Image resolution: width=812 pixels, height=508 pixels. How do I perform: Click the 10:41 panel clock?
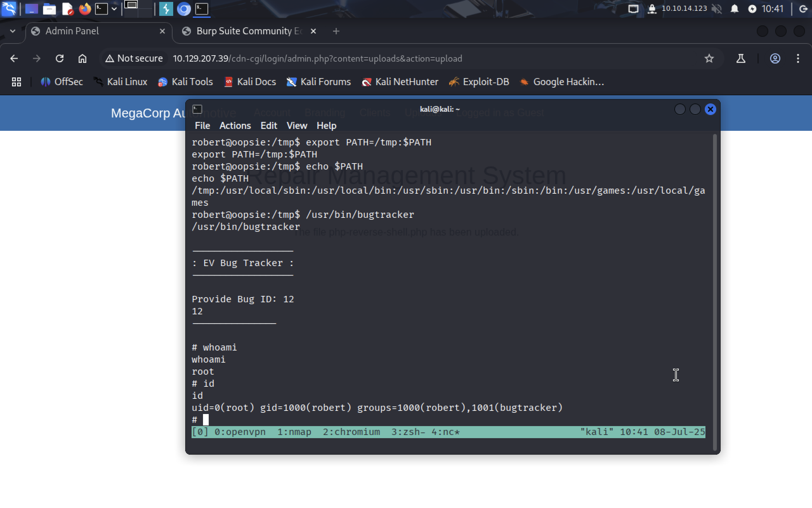point(772,9)
